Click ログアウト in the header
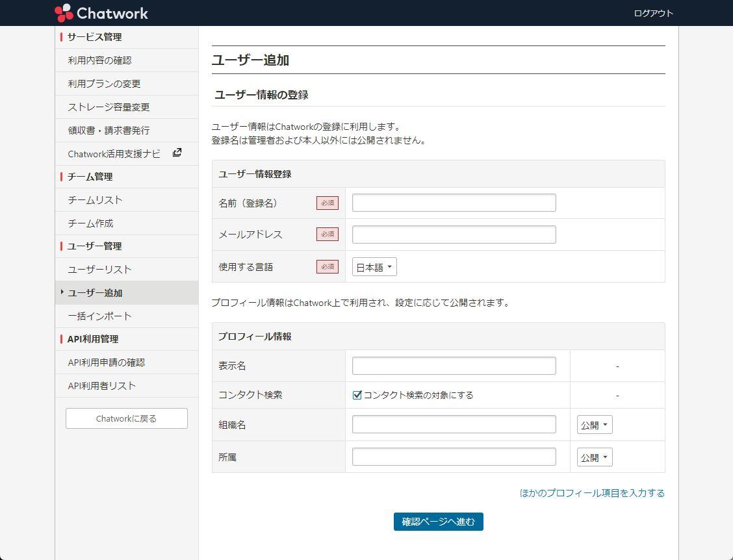The height and width of the screenshot is (560, 733). (x=653, y=13)
